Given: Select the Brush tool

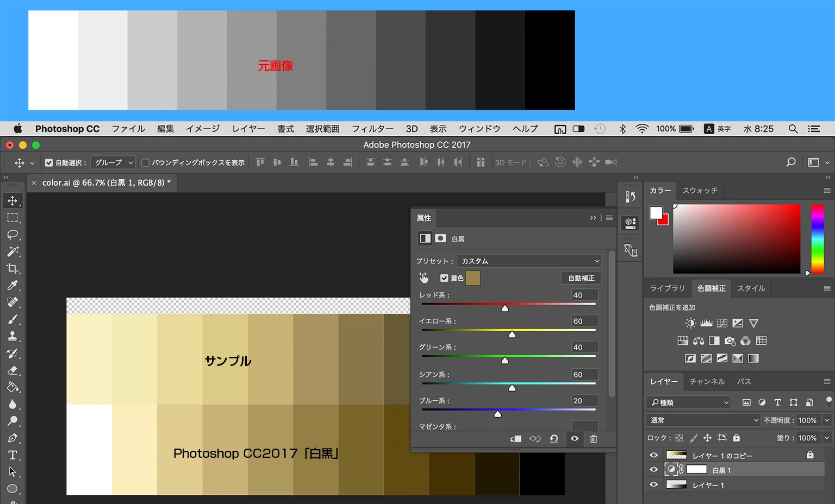Looking at the screenshot, I should 13,319.
